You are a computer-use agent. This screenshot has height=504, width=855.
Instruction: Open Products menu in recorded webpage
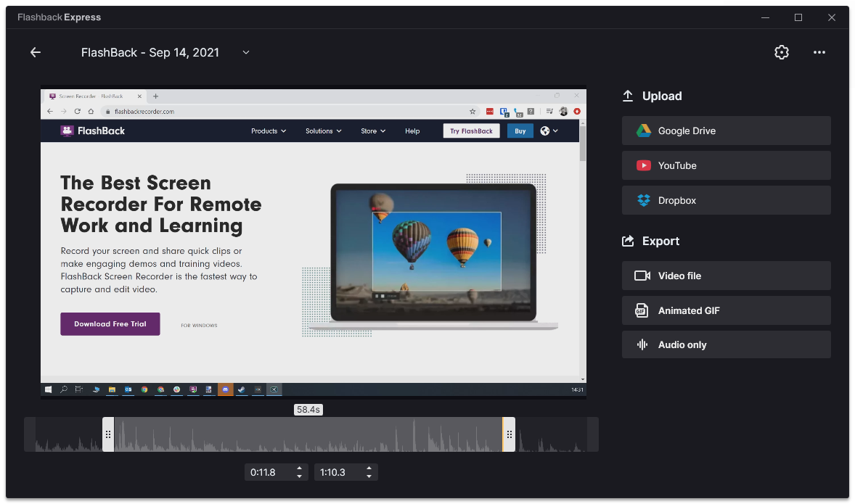click(x=269, y=131)
